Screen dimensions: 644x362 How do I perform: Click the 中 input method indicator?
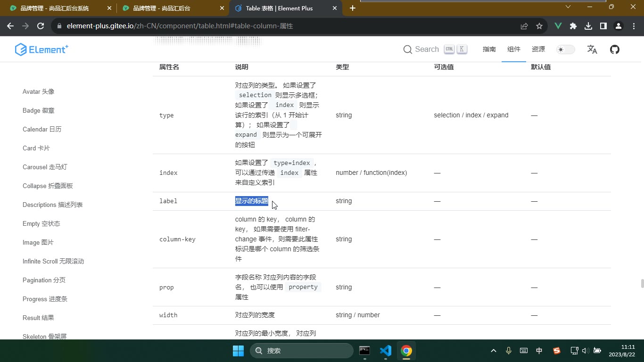539,351
